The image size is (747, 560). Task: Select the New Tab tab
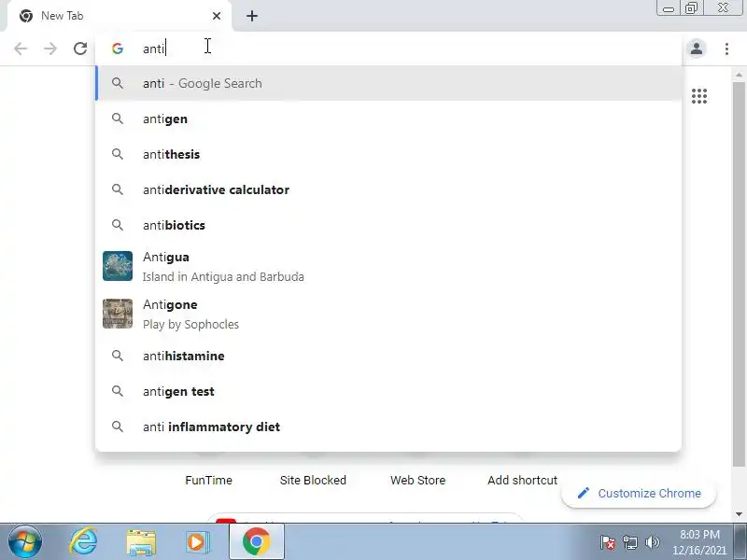click(x=120, y=16)
